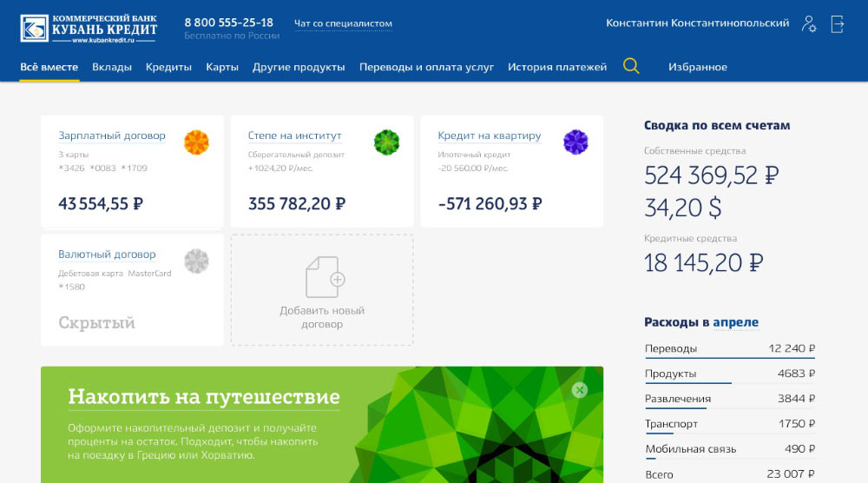Click the green gem on Степе на институт

[386, 142]
